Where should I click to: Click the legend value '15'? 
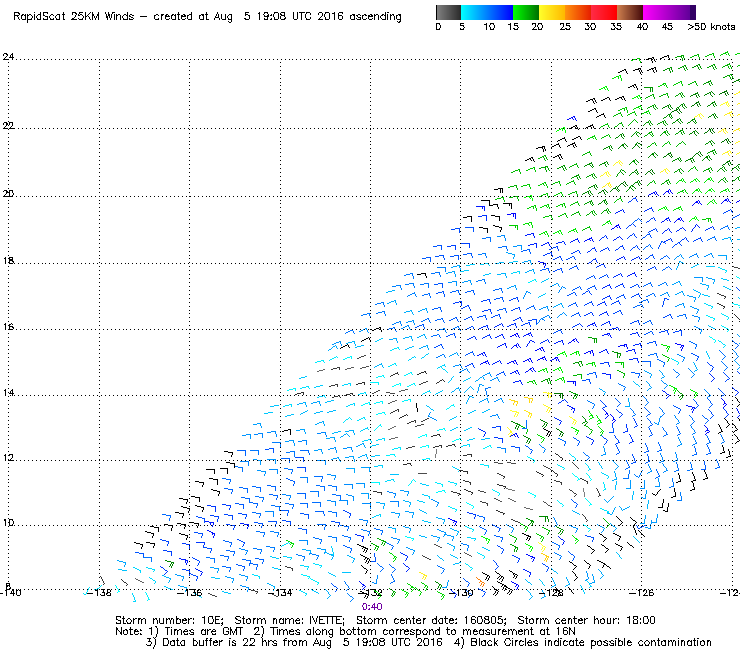coord(513,27)
